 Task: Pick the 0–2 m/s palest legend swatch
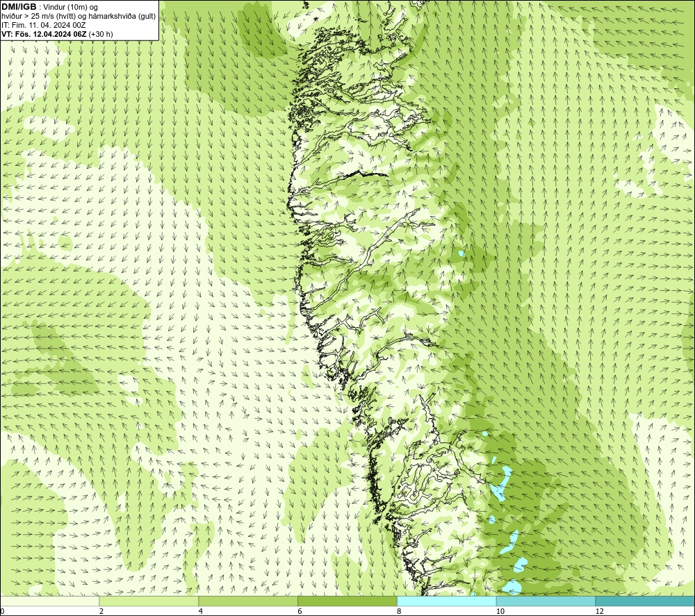49,601
